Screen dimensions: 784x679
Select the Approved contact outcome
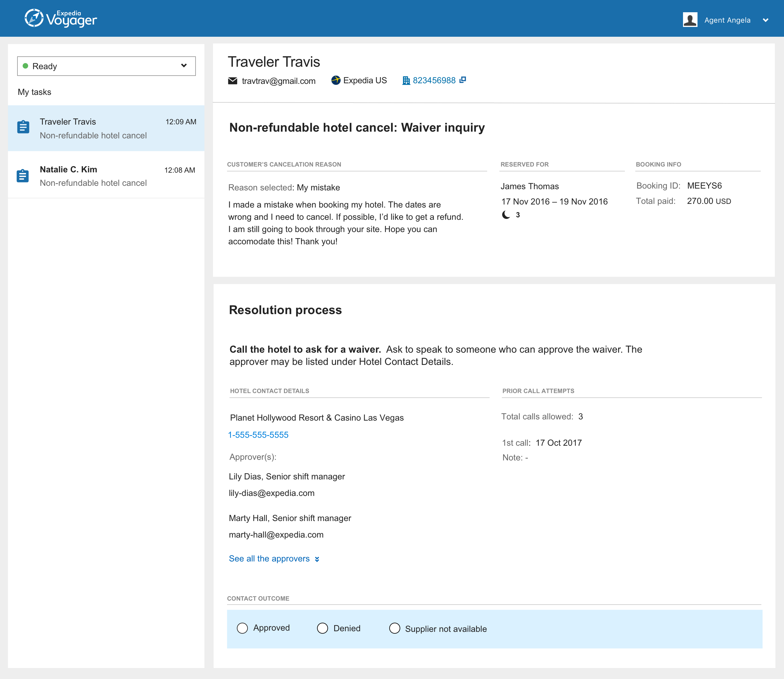pyautogui.click(x=242, y=628)
